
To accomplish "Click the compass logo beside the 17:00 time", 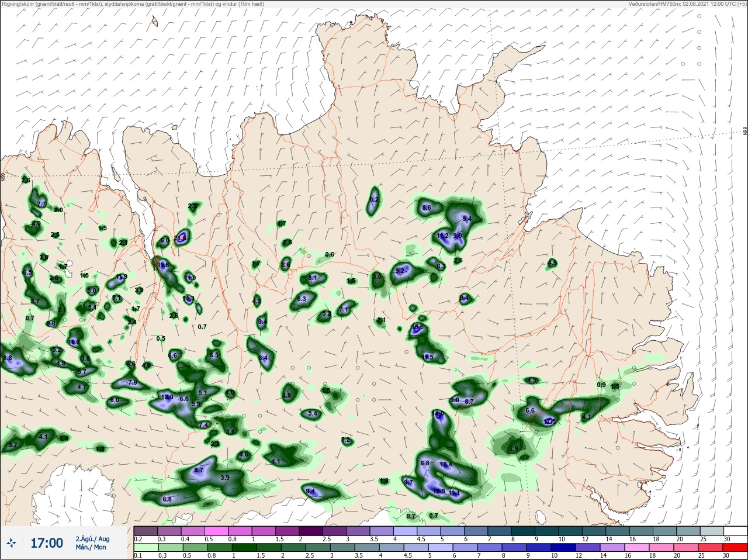I will click(11, 544).
